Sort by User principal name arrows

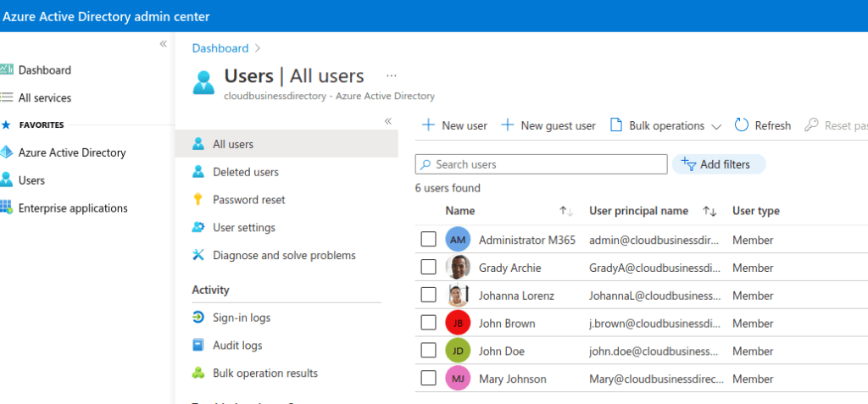pos(709,211)
